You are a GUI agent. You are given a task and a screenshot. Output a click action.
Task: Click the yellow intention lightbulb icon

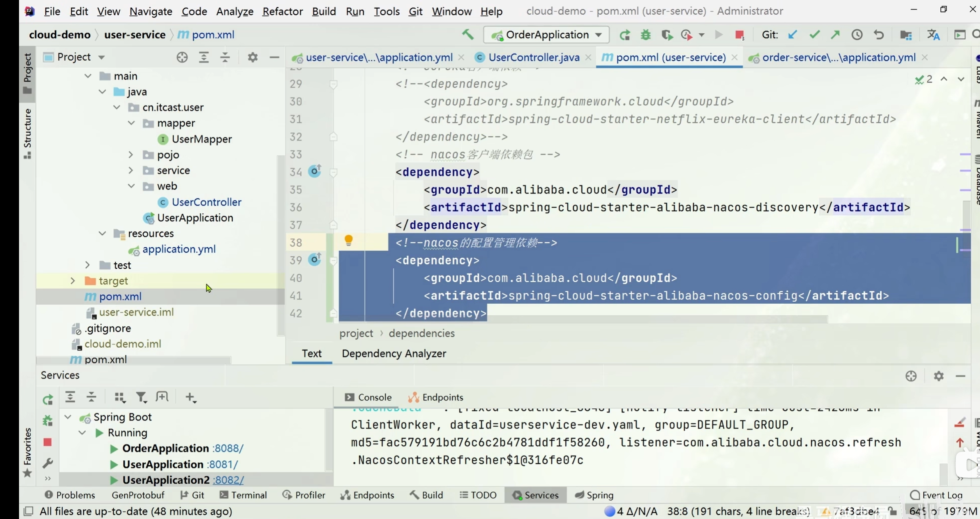pos(348,240)
